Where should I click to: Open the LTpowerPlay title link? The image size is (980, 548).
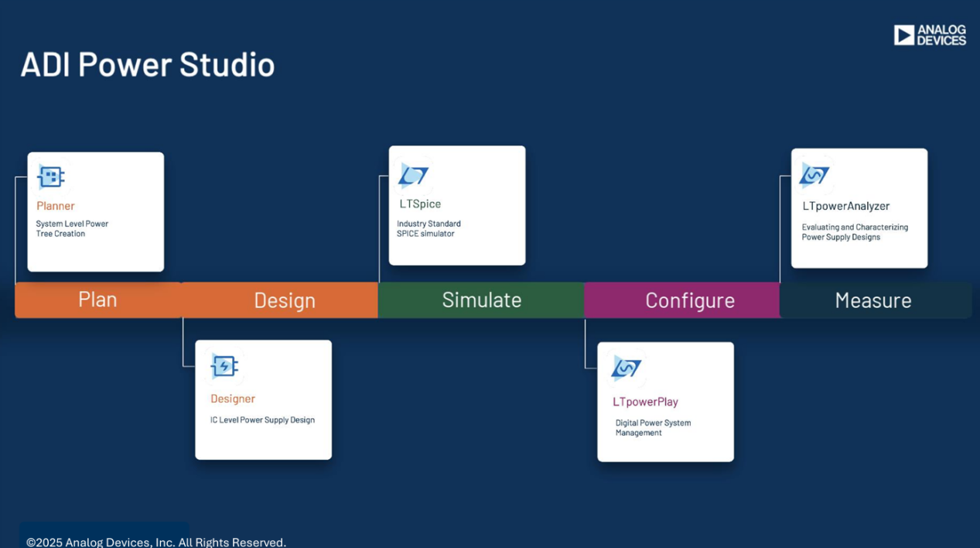645,402
